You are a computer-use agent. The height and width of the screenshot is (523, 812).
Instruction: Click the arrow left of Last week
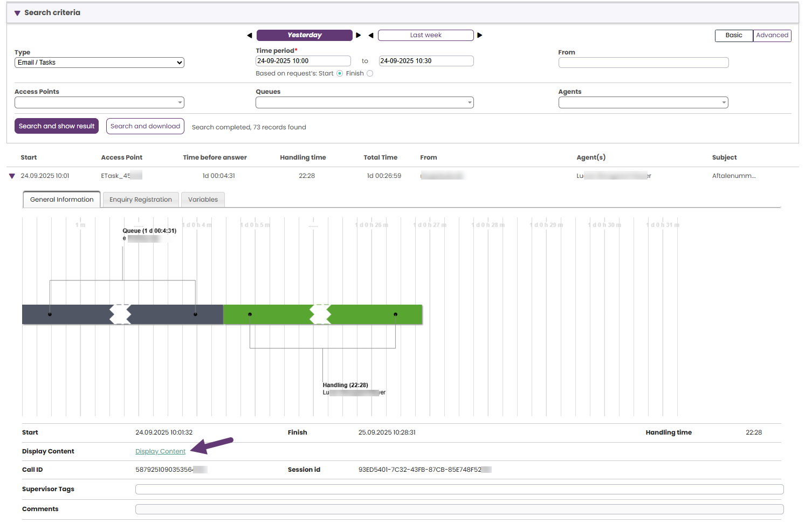pyautogui.click(x=371, y=36)
